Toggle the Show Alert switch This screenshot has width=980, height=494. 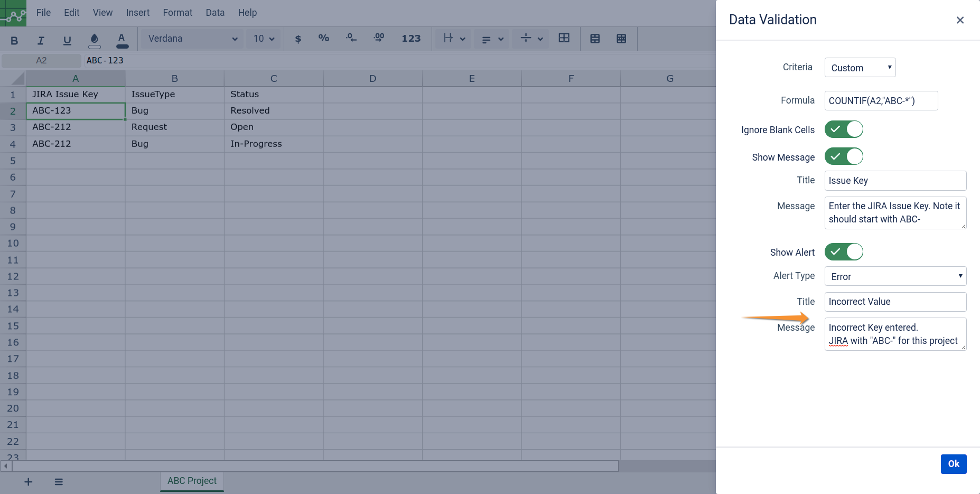(x=844, y=252)
